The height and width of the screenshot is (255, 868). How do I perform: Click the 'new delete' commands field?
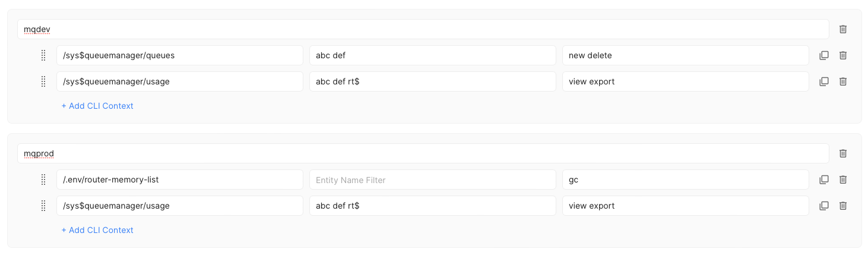click(685, 55)
